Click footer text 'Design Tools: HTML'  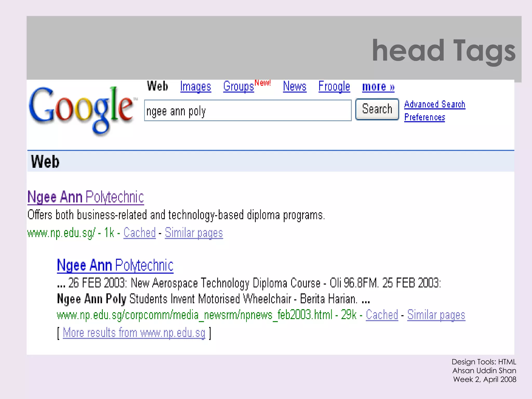click(484, 362)
